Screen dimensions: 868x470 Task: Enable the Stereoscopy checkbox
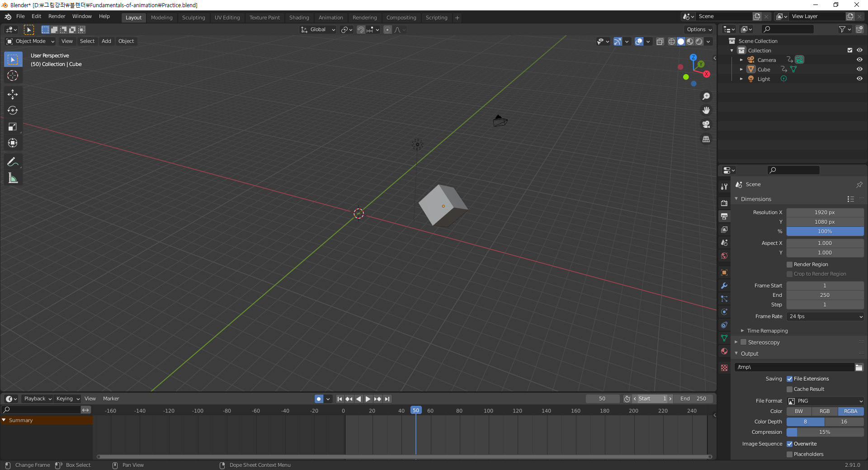[744, 342]
